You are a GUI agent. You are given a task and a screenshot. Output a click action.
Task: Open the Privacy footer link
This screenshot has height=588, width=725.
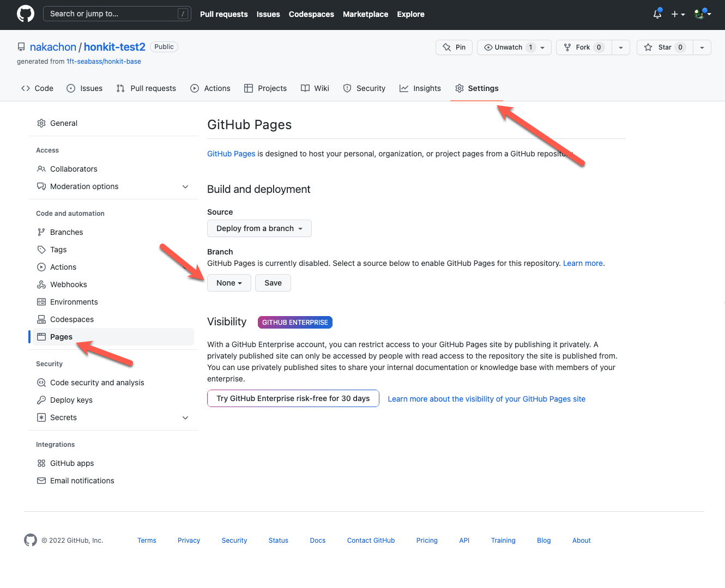click(189, 541)
